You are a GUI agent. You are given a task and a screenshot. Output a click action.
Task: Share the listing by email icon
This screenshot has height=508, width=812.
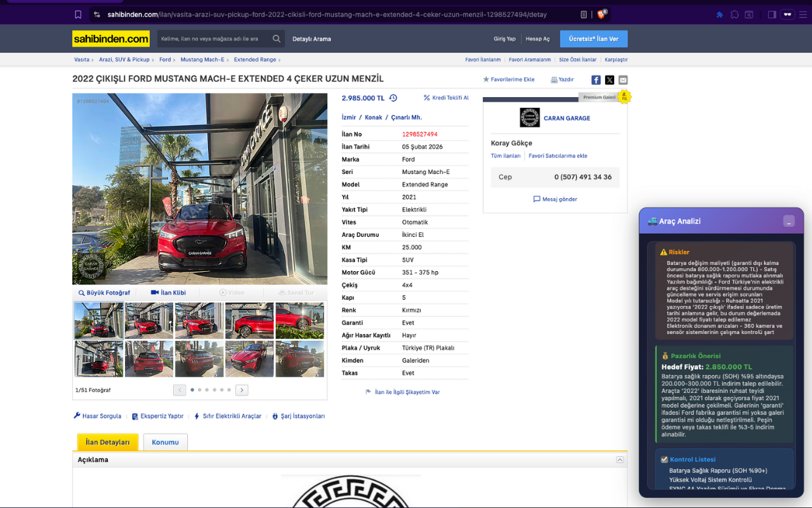(623, 80)
